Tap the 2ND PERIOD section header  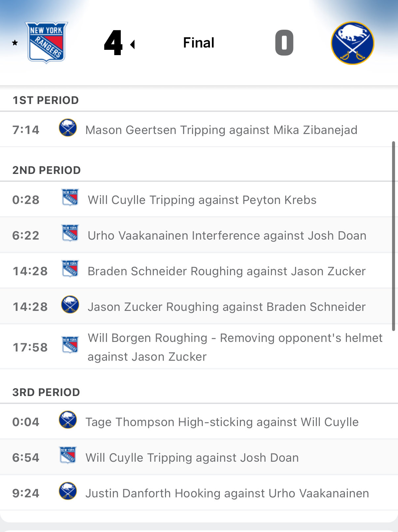point(47,170)
